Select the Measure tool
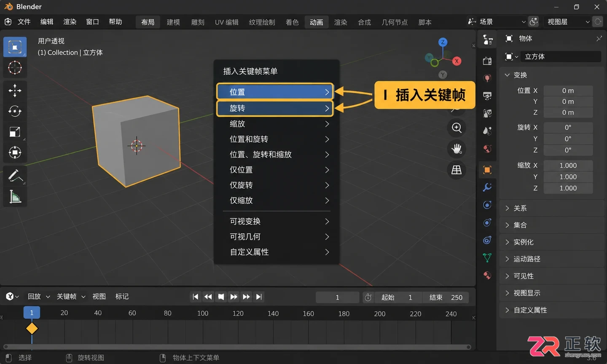Image resolution: width=607 pixels, height=364 pixels. 15,196
